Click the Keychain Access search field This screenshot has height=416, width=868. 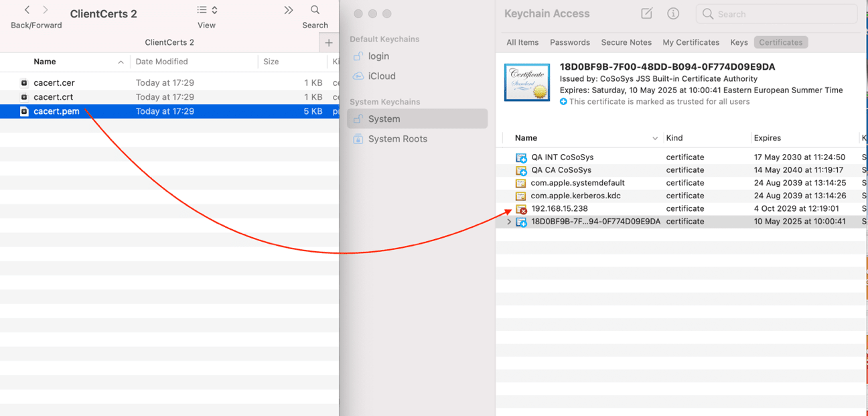coord(777,13)
